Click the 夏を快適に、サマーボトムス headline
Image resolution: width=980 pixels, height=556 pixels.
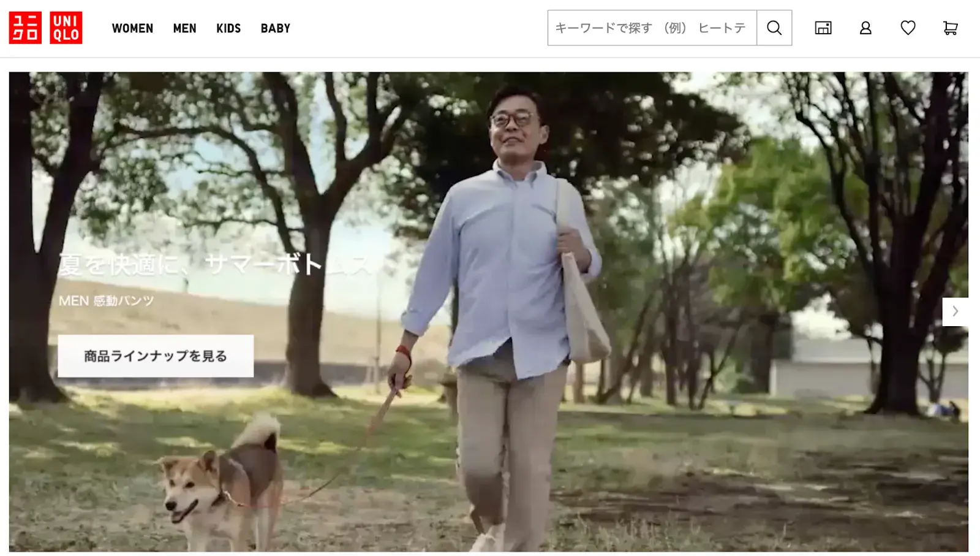[214, 265]
